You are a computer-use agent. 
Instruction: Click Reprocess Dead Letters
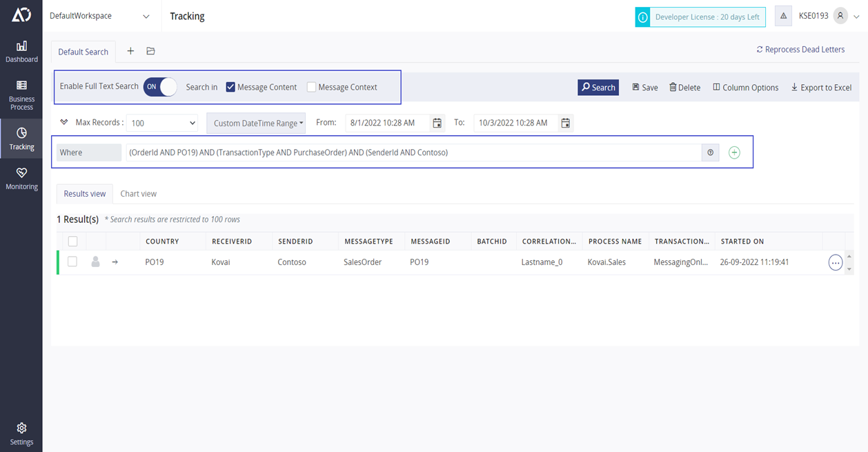pos(800,50)
